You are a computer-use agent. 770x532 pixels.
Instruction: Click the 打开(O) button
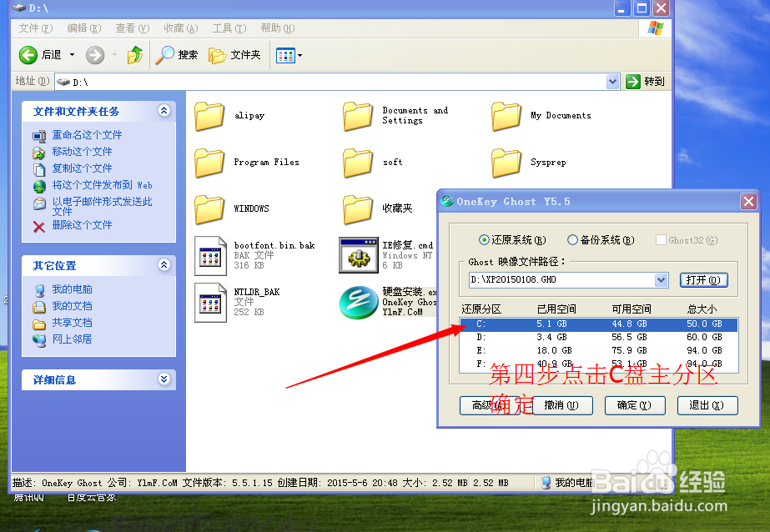point(704,280)
